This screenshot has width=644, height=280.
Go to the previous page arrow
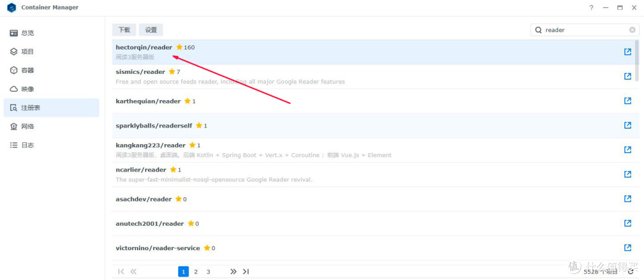tap(133, 272)
